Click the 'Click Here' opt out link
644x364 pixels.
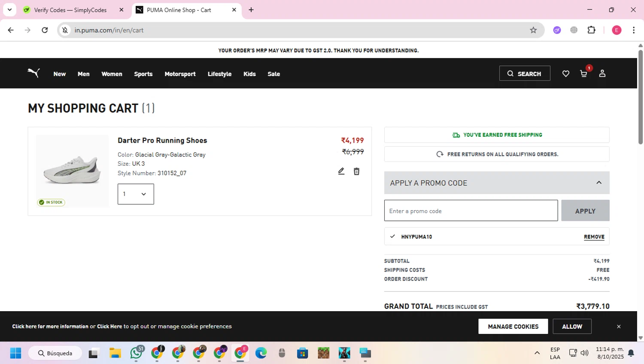point(109,327)
